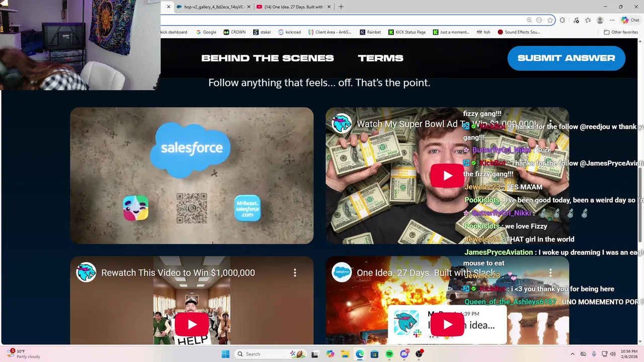Open the browser profile avatar
Screen dimensions: 644x362
coord(600,20)
